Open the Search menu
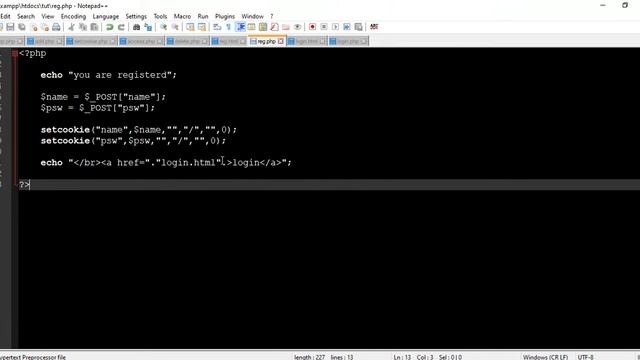This screenshot has width=640, height=360. (26, 16)
